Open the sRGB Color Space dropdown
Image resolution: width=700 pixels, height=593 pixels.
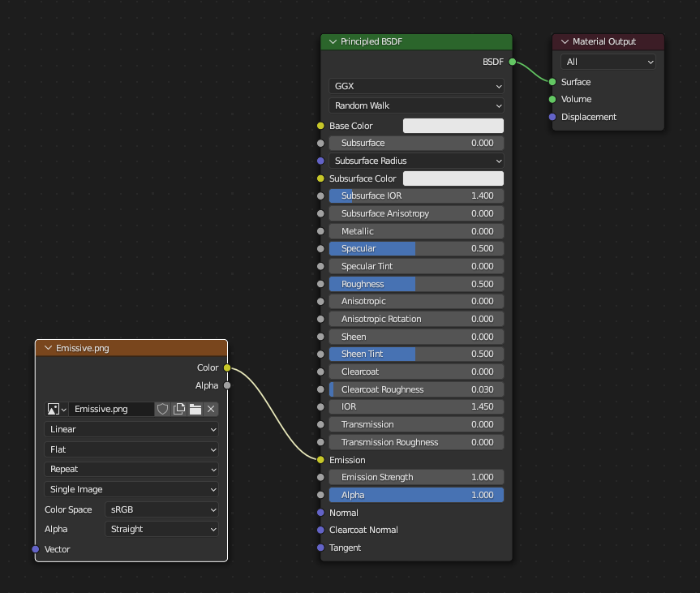click(x=161, y=509)
